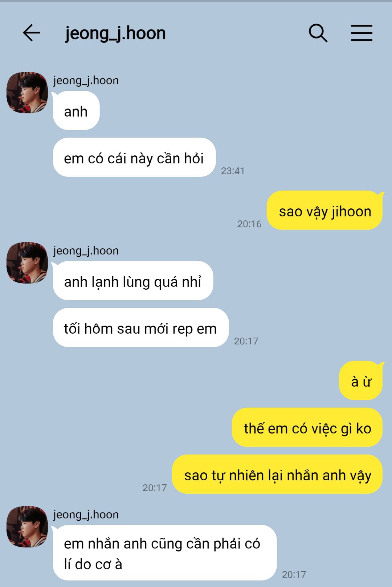Tap sender name above last message
Image resolution: width=392 pixels, height=587 pixels.
[86, 515]
